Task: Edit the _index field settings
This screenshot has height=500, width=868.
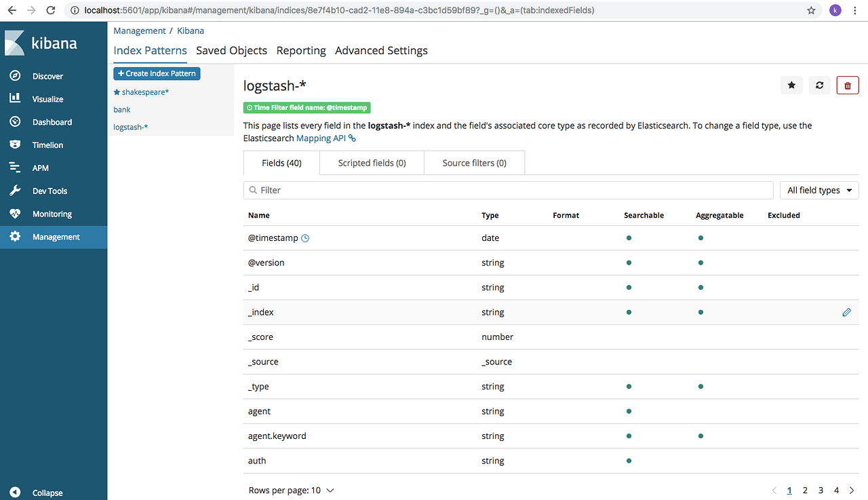Action: coord(846,312)
